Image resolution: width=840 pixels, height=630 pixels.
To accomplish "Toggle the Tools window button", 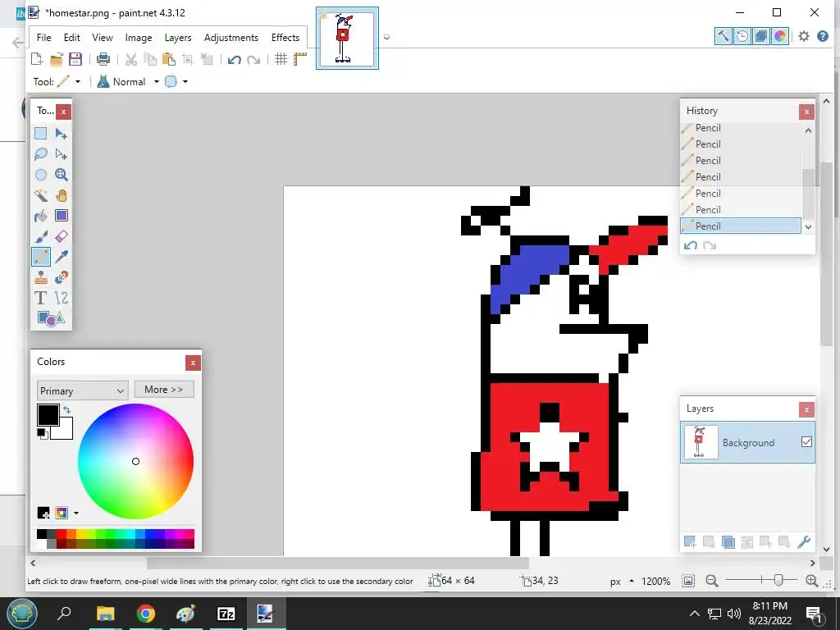I will tap(723, 36).
